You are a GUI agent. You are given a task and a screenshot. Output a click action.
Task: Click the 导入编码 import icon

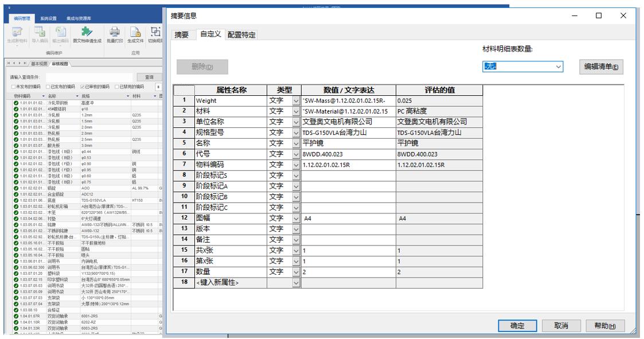pos(39,32)
